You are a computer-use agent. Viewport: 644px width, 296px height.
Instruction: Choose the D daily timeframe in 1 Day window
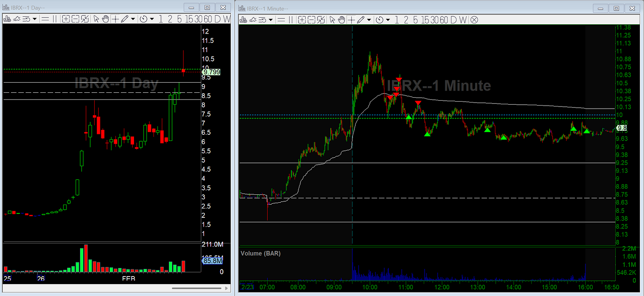click(x=218, y=19)
